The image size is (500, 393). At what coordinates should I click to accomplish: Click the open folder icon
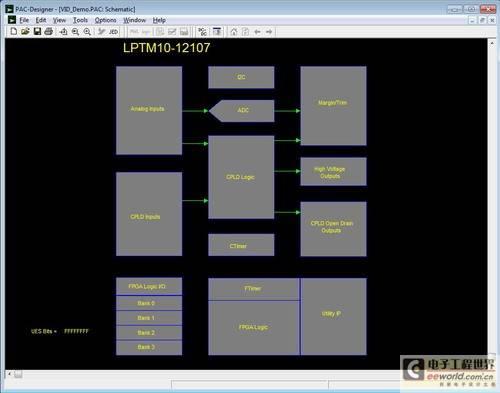25,32
